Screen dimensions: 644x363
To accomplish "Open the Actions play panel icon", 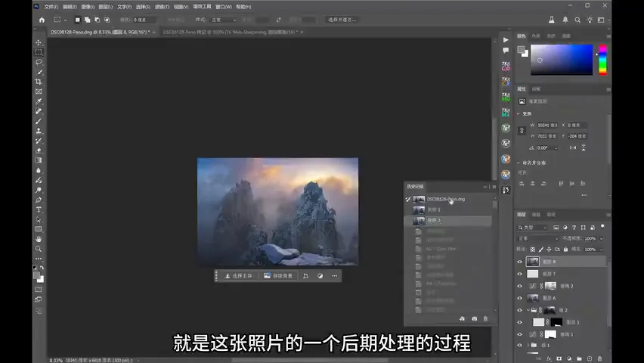I will [506, 40].
